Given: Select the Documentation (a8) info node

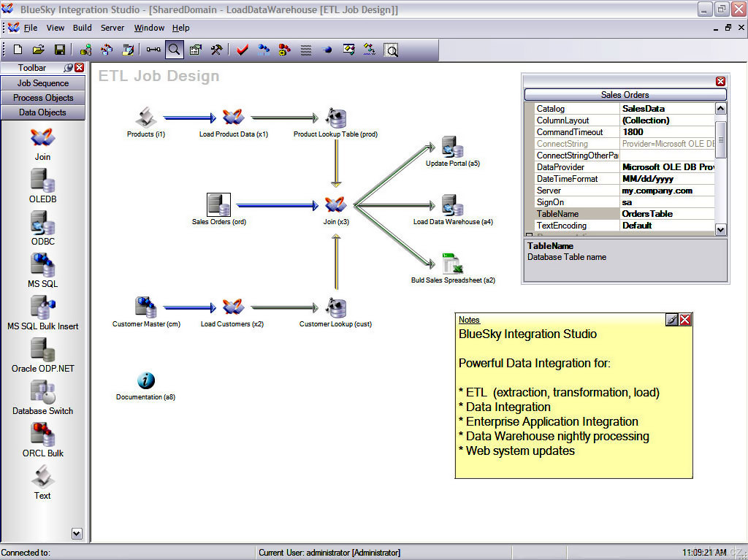Looking at the screenshot, I should [145, 386].
